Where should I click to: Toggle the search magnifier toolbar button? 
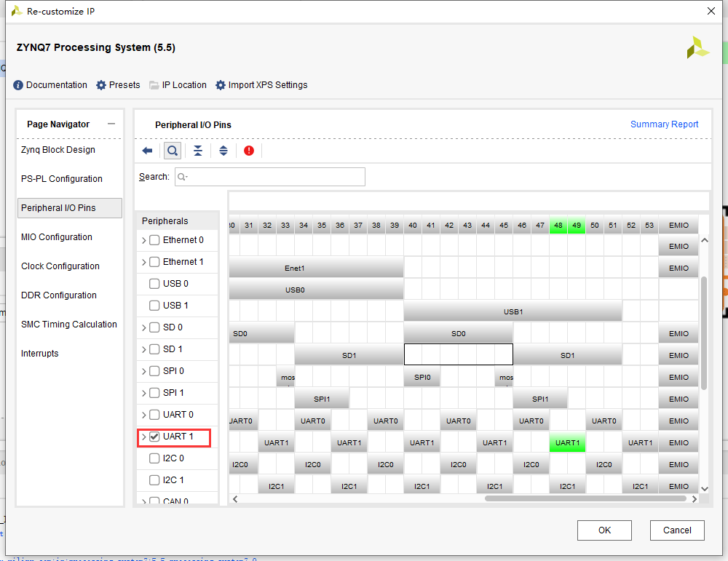[173, 151]
